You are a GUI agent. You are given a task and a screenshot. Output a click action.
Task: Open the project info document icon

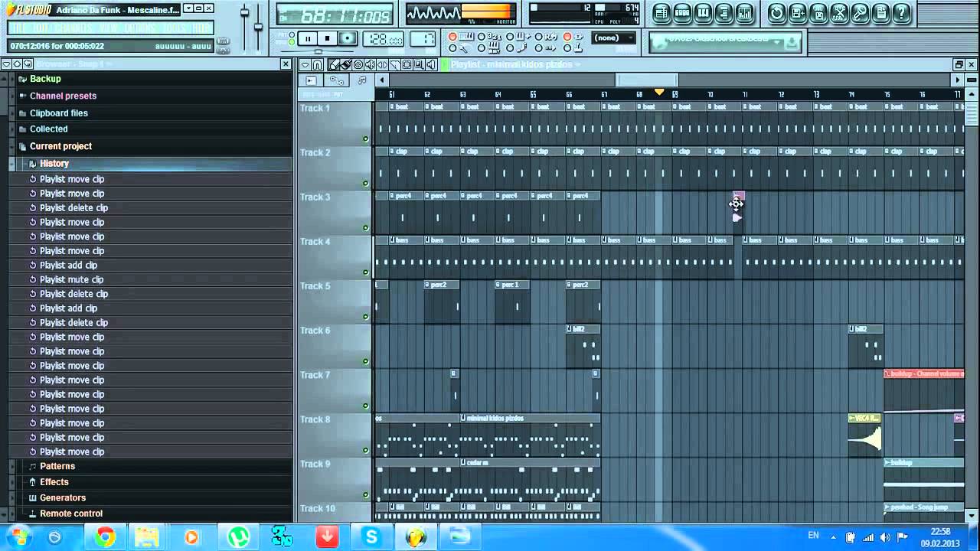(881, 13)
